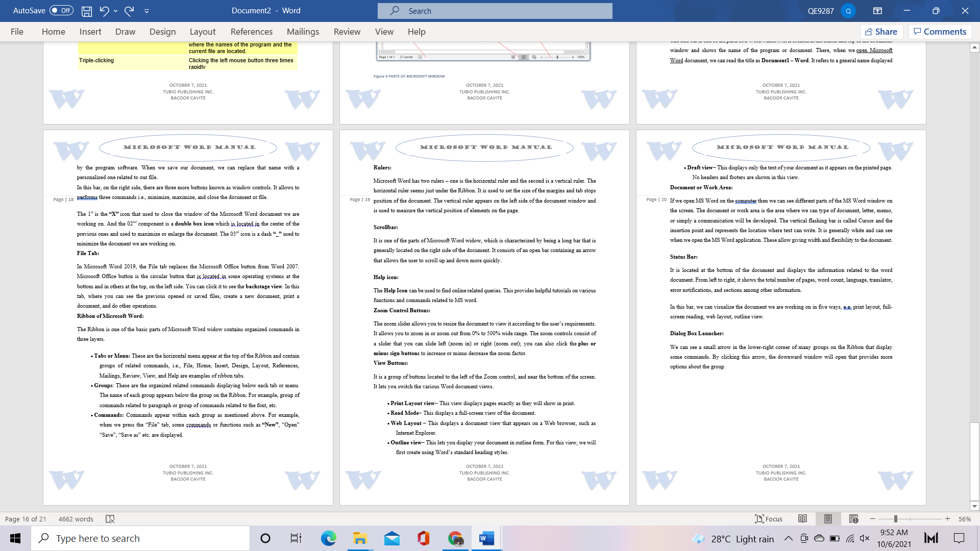Open the Office app from taskbar
The image size is (980, 551).
pyautogui.click(x=423, y=538)
